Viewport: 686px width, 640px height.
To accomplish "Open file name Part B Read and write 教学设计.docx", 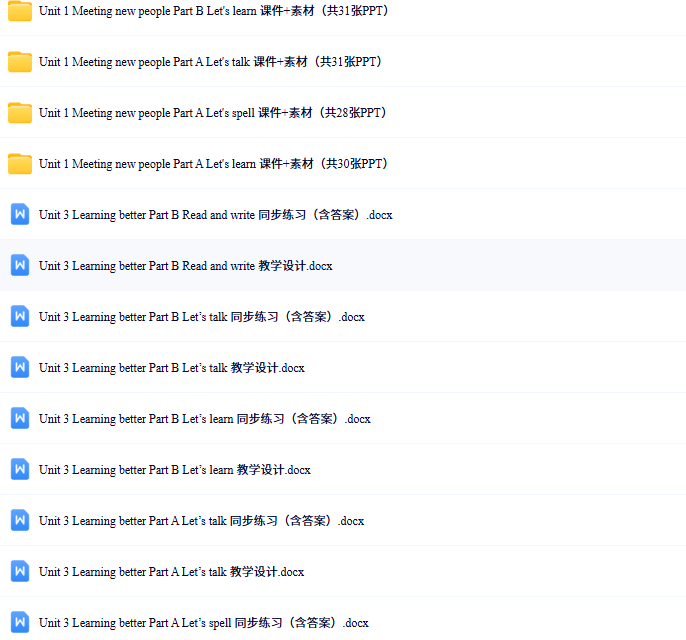I will 185,266.
